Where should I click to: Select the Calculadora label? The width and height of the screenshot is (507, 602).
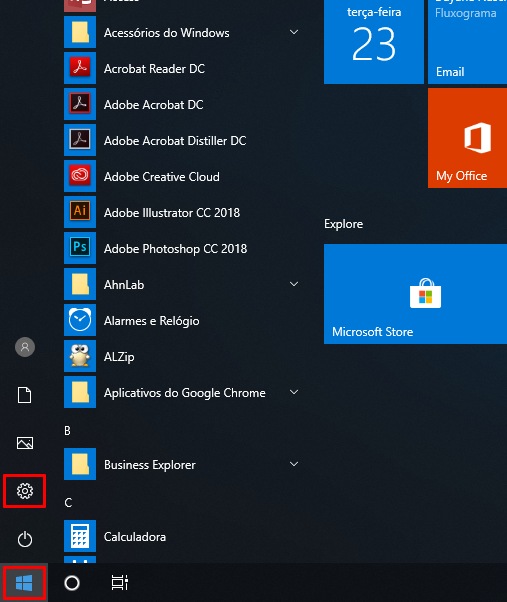(x=135, y=537)
